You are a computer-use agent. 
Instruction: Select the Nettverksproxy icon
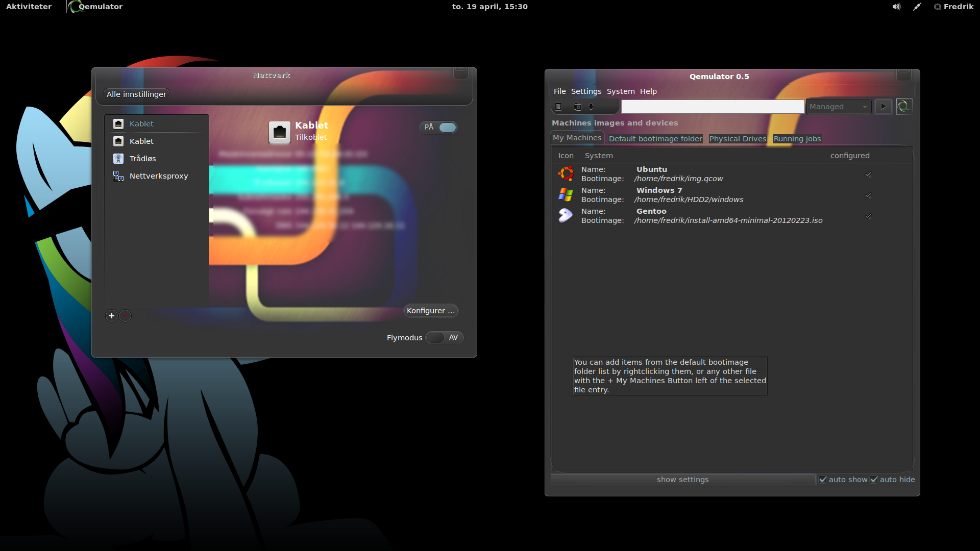tap(118, 176)
